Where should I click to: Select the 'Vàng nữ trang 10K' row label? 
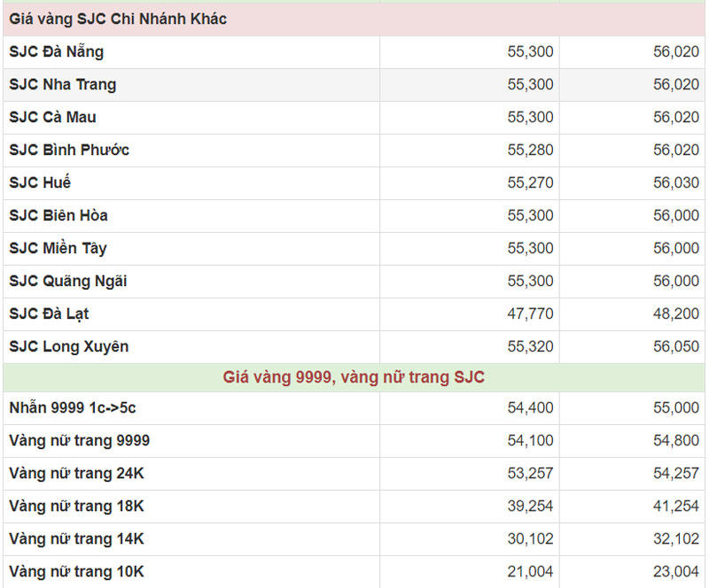76,571
